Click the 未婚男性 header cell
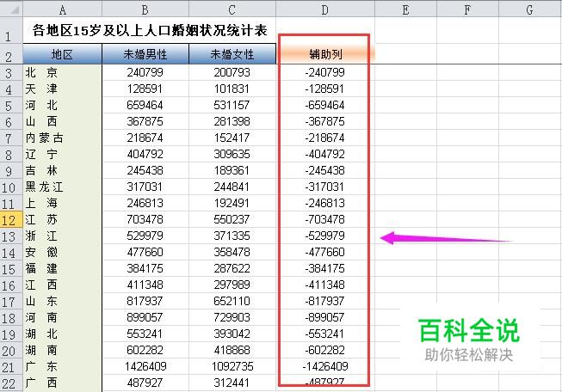The image size is (562, 392). pos(145,54)
